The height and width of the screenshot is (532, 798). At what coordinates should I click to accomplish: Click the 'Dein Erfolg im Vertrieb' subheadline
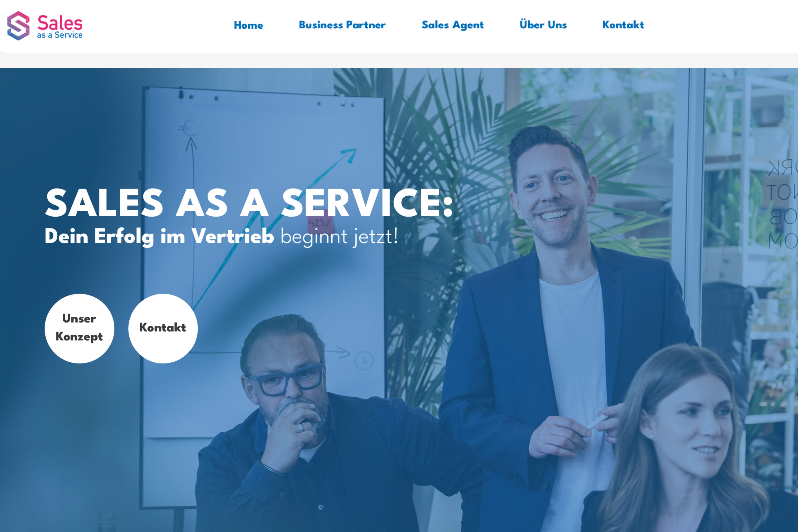(159, 237)
